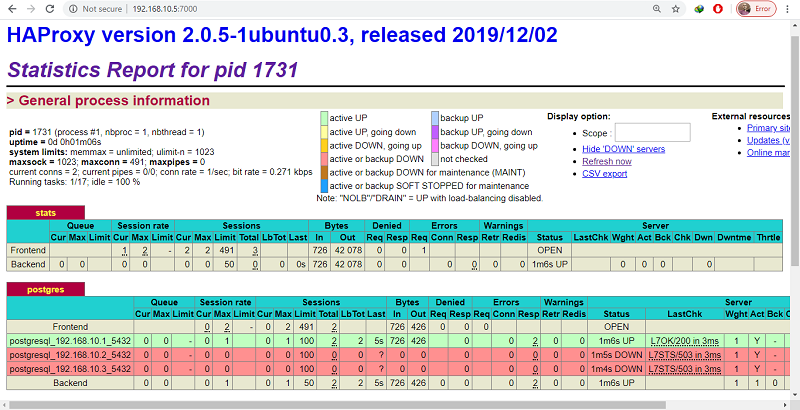Open the colorful extension icon beside the bookmark star
This screenshot has height=410, width=800.
coord(699,9)
